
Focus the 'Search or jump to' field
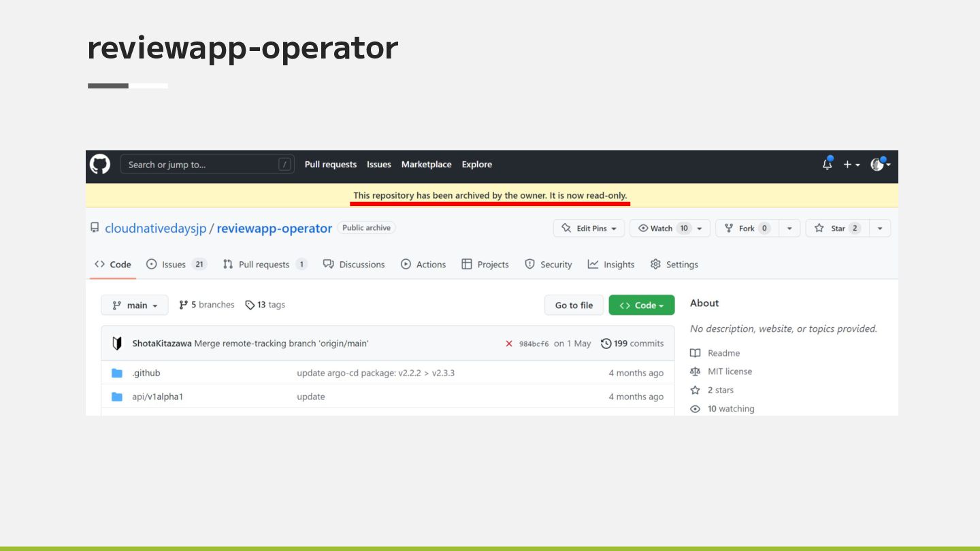(x=208, y=165)
